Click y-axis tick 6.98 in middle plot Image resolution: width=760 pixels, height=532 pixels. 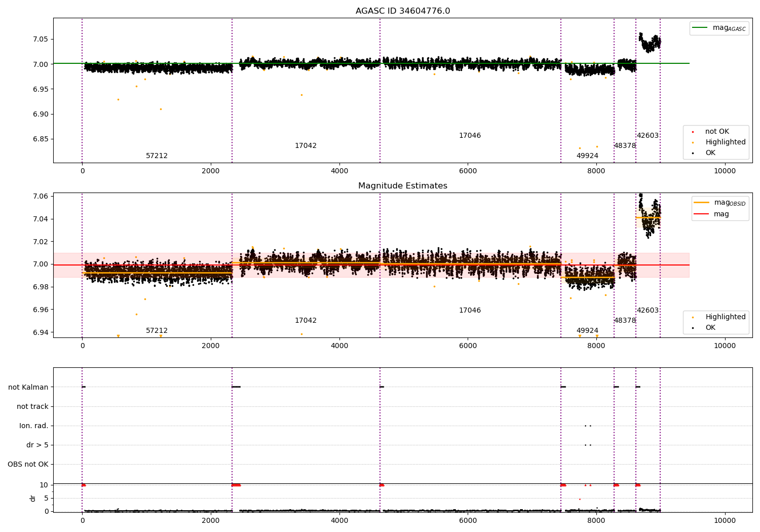click(40, 287)
